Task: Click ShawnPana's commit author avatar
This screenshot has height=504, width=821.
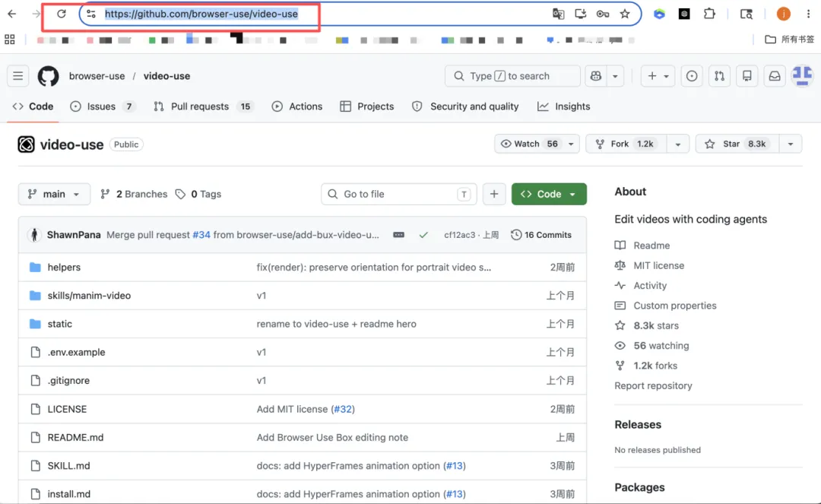Action: pos(34,235)
